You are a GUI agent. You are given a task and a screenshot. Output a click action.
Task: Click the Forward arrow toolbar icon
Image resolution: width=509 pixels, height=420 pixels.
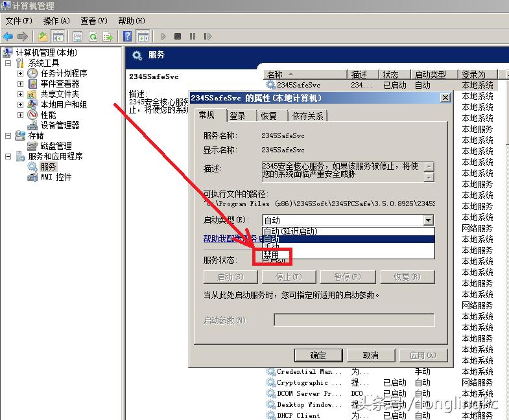pyautogui.click(x=23, y=36)
